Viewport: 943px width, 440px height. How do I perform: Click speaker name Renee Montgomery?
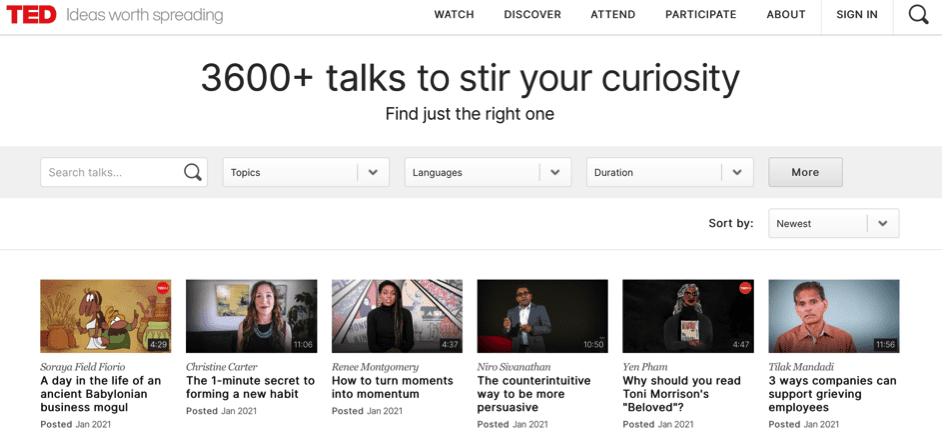pyautogui.click(x=375, y=367)
